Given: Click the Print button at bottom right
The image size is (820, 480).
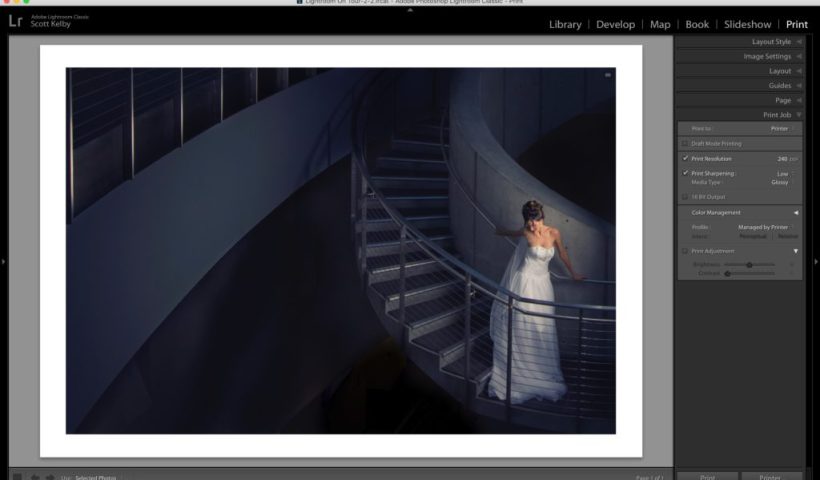Looking at the screenshot, I should click(707, 477).
